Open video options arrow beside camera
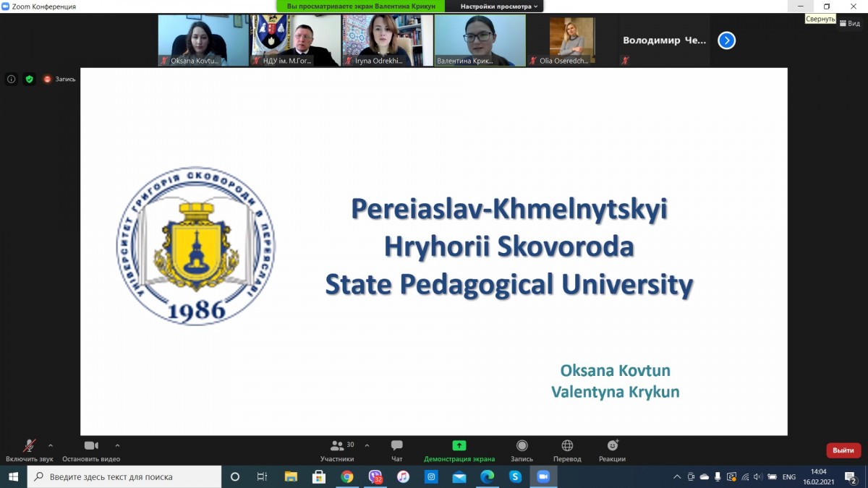Screen dimensions: 868x488 [x=117, y=445]
